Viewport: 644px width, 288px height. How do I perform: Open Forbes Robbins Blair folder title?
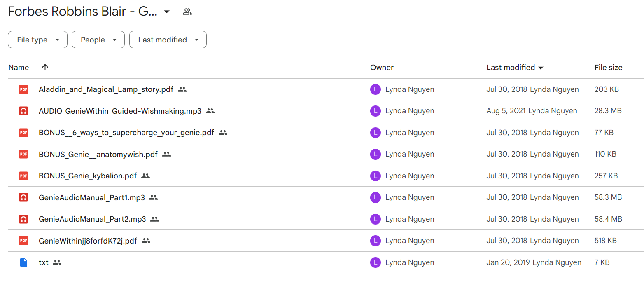click(83, 12)
